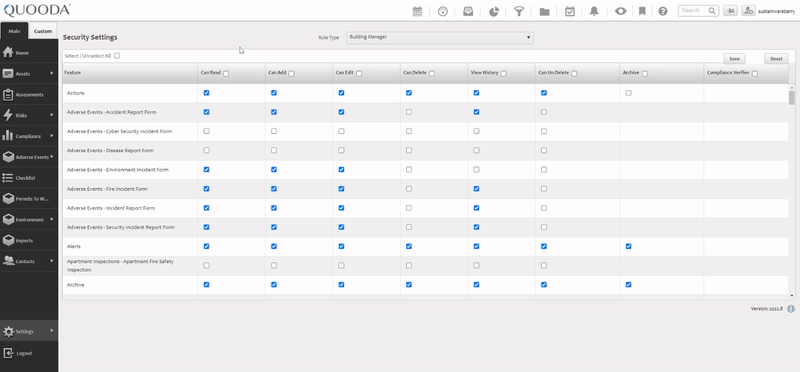Image resolution: width=800 pixels, height=372 pixels.
Task: Click the filter funnel icon
Action: tap(519, 11)
